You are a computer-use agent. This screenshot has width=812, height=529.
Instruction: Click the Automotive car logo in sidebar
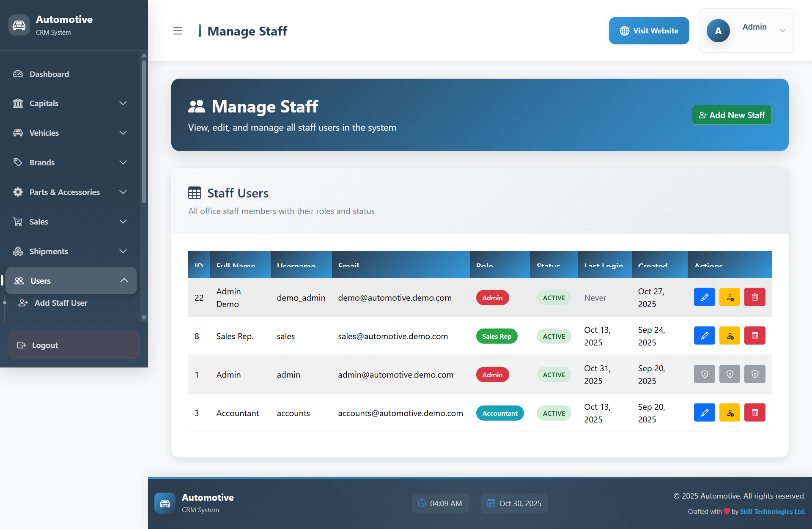pyautogui.click(x=19, y=25)
